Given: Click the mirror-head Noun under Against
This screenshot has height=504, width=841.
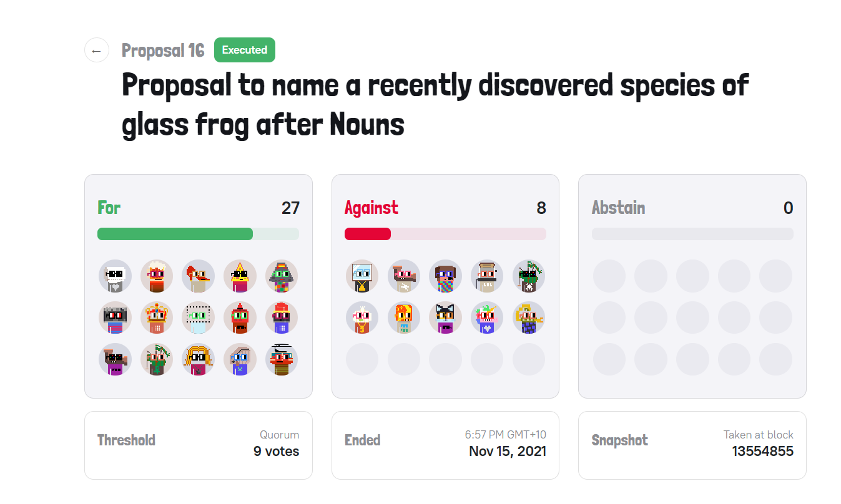Looking at the screenshot, I should click(362, 276).
